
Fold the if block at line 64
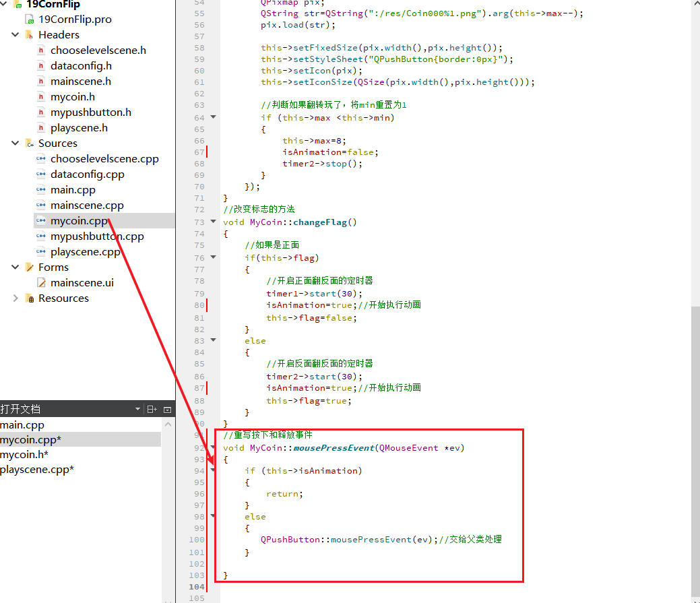(x=214, y=117)
